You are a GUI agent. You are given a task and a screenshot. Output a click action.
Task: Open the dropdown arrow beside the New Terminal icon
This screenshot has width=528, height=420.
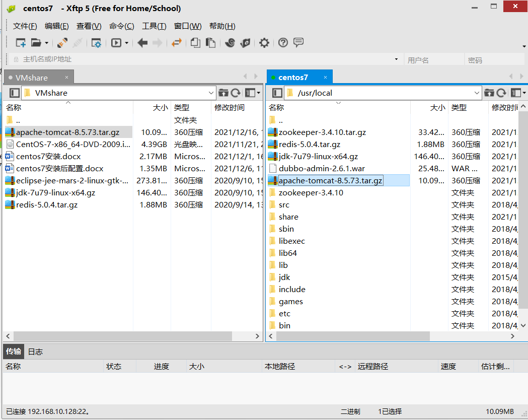127,43
